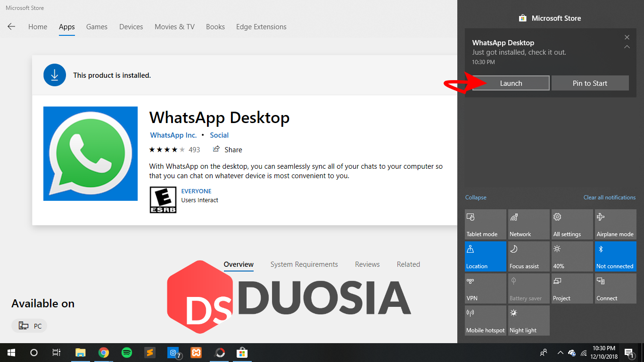The height and width of the screenshot is (362, 644).
Task: Click the star rating for WhatsApp Desktop
Action: point(167,150)
